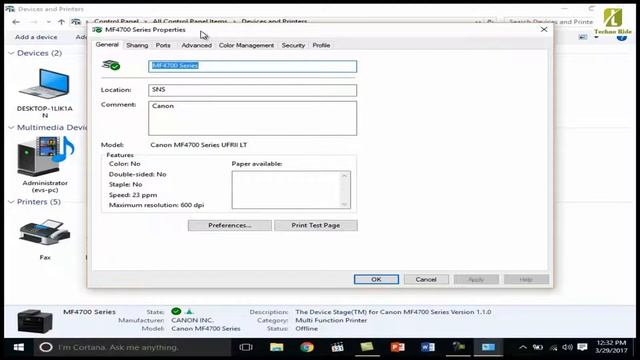Click the network icon in system tray
Viewport: 640px width, 360px height.
pos(553,347)
